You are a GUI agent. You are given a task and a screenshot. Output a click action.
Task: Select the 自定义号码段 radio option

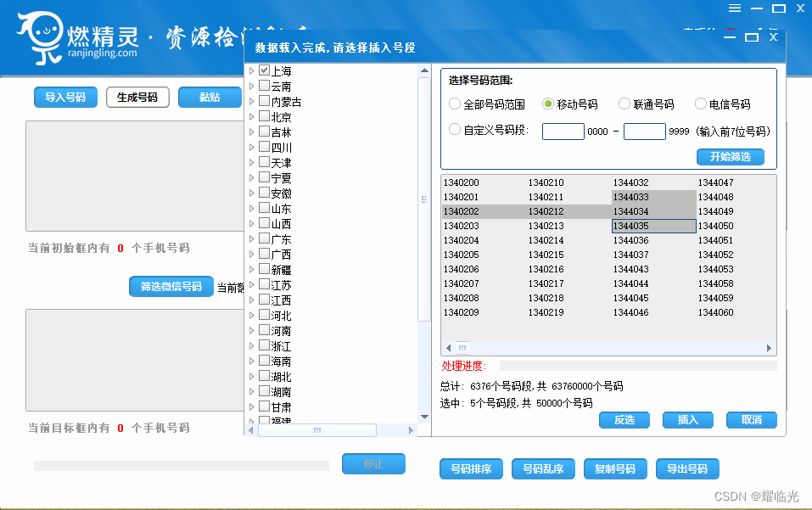(x=453, y=129)
